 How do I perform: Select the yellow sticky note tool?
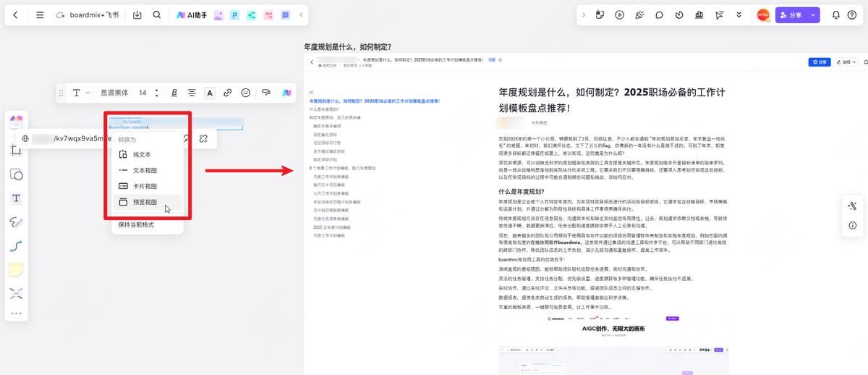tap(16, 269)
